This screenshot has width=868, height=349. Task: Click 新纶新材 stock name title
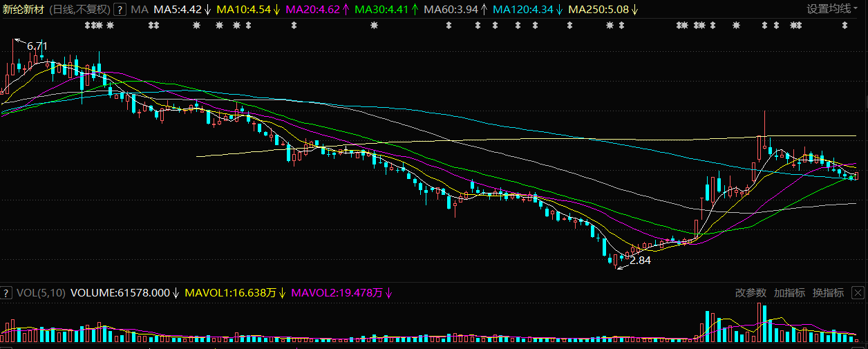pyautogui.click(x=24, y=9)
